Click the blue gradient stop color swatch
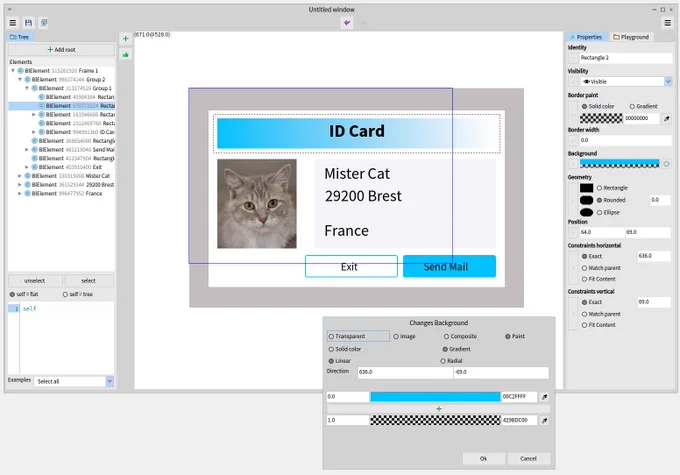680x475 pixels. coord(435,396)
